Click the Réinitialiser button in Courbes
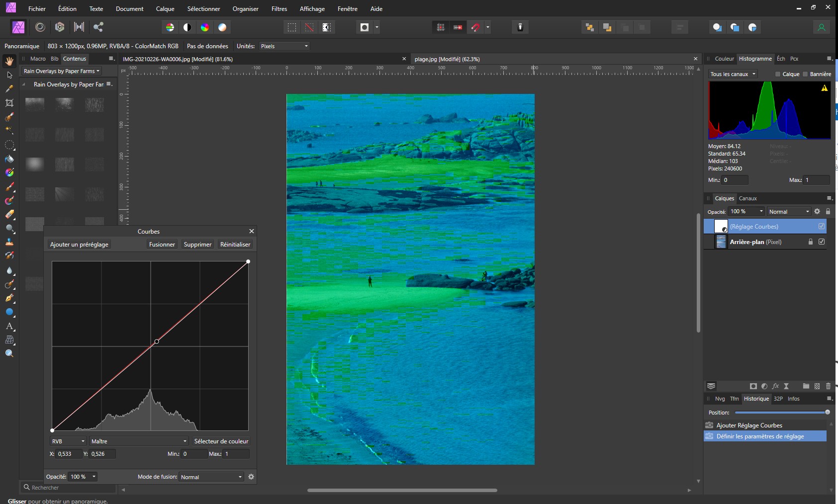 [x=235, y=245]
